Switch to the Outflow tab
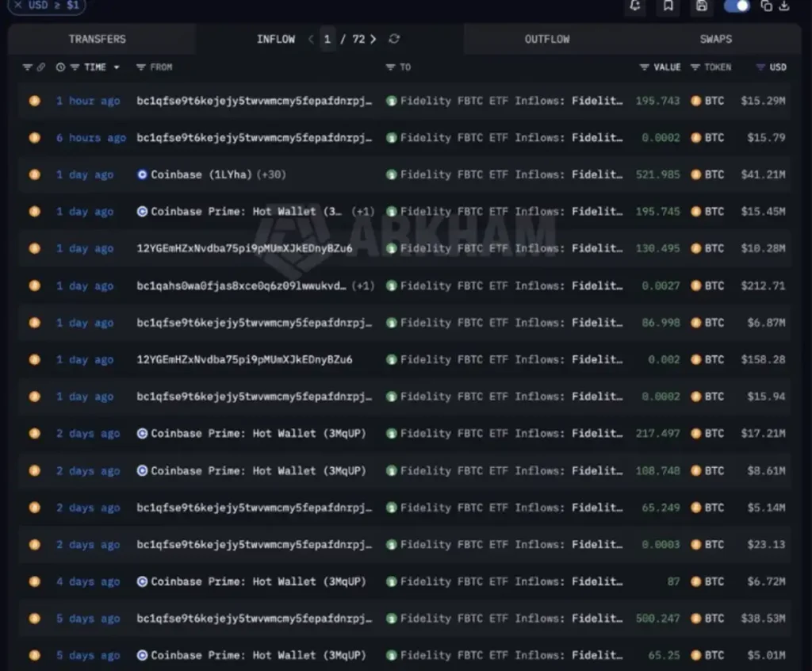This screenshot has height=671, width=812. click(x=547, y=39)
